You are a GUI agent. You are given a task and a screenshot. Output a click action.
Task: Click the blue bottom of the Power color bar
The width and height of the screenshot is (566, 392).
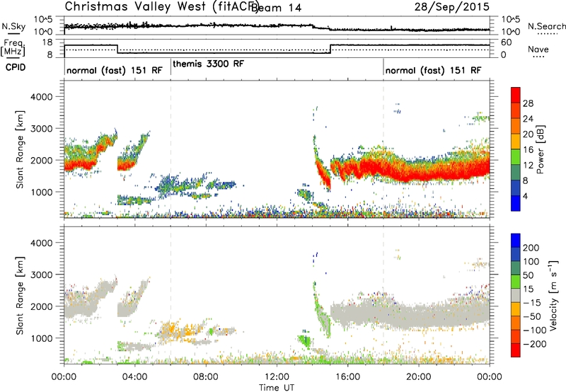point(516,203)
